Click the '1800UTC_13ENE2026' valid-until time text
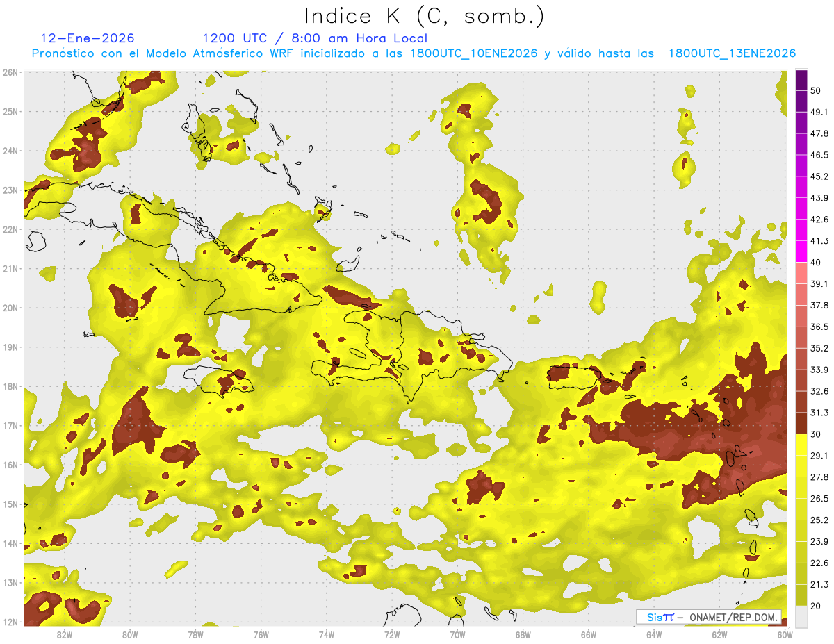This screenshot has height=644, width=834. pos(732,53)
